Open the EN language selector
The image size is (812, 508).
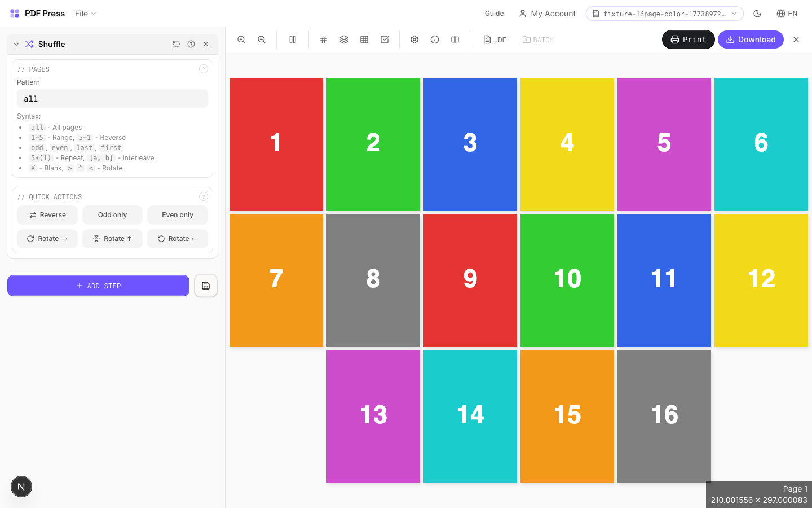787,14
